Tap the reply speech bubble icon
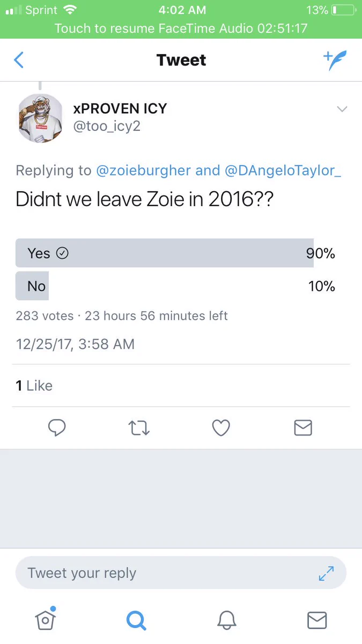This screenshot has width=362, height=644. click(57, 427)
